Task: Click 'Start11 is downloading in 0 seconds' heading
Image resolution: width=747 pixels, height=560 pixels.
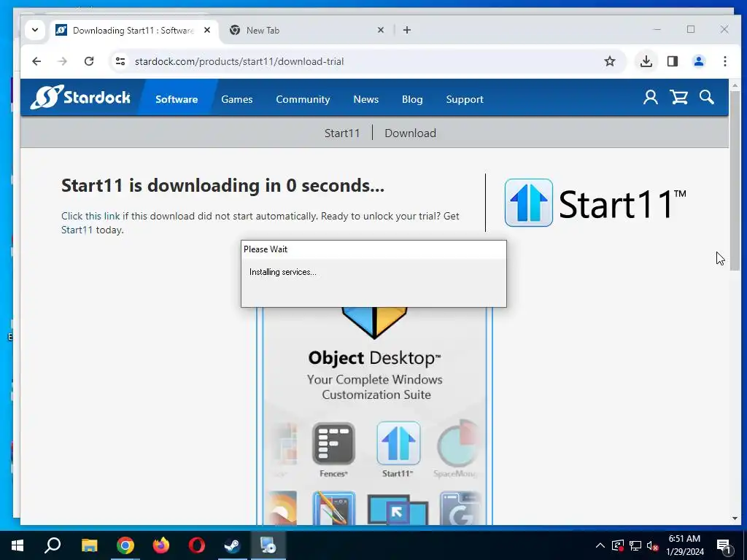Action: [x=222, y=185]
